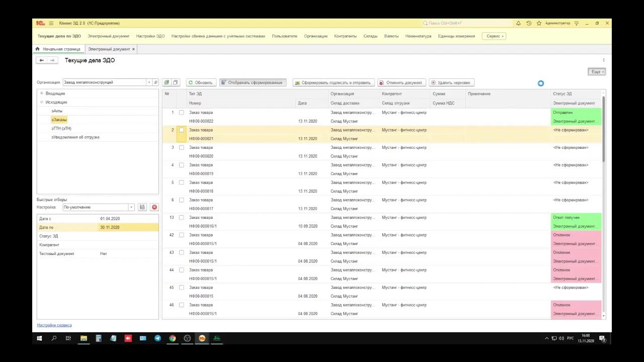This screenshot has height=362, width=644.
Task: Tick checkbox in row number 45
Action: [x=182, y=288]
